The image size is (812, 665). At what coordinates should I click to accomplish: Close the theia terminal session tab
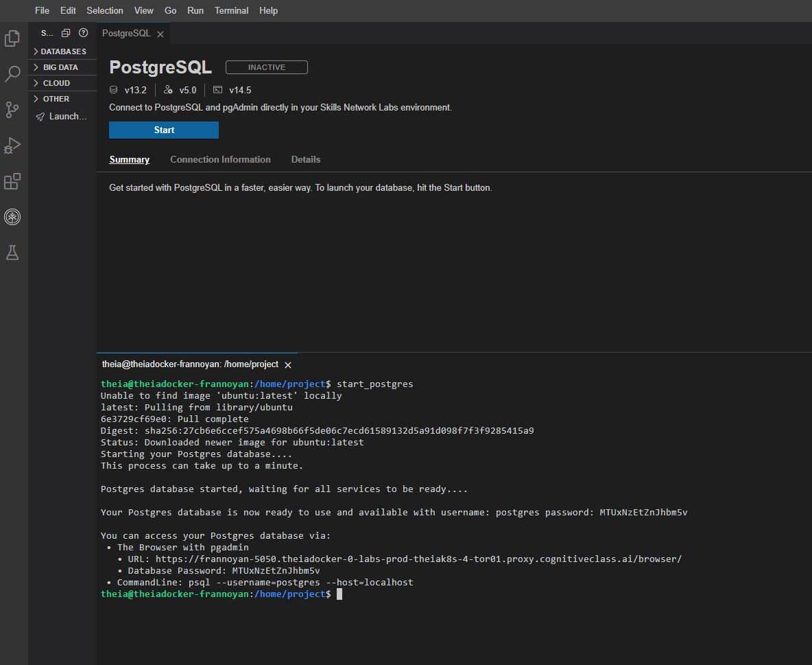click(287, 364)
